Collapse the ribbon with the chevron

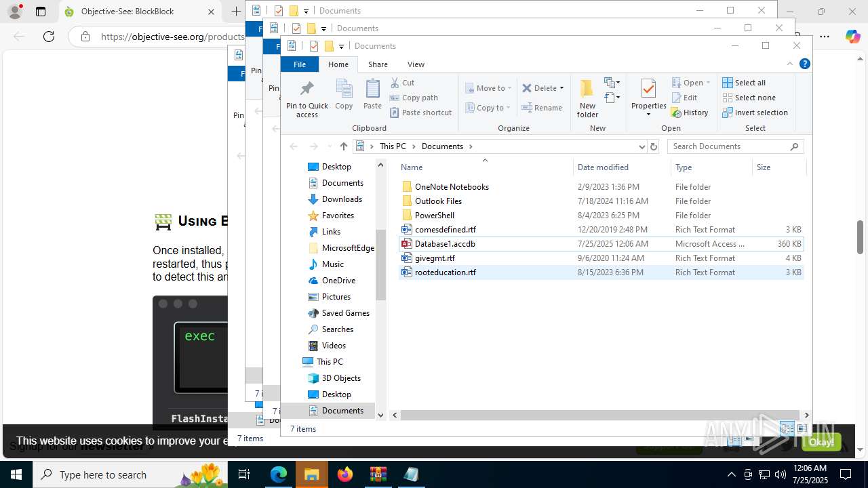[x=790, y=64]
